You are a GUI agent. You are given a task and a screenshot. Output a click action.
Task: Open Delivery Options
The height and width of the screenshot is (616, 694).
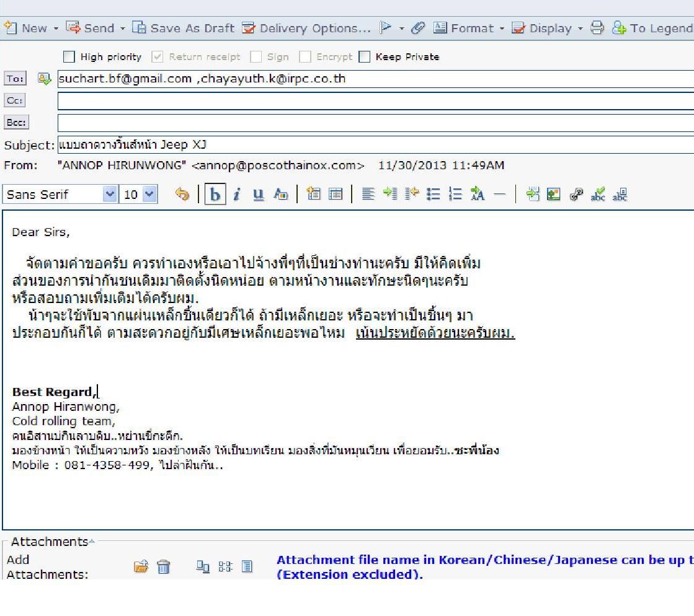(308, 29)
